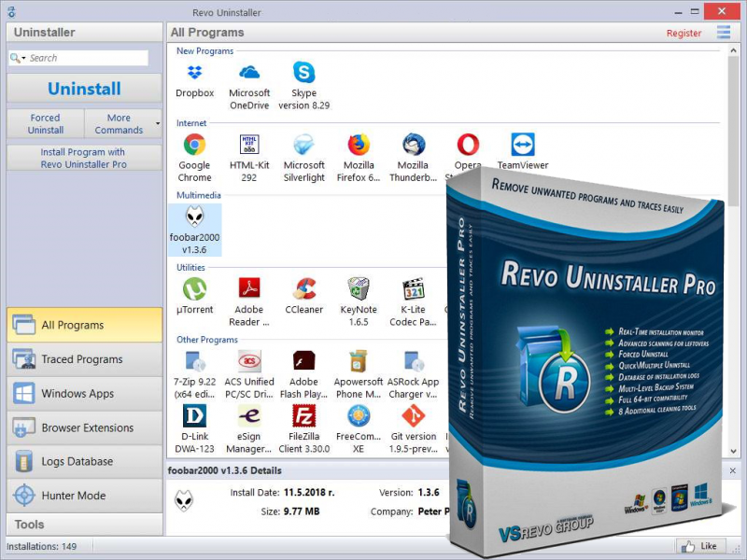Select the CCleaner icon
747x560 pixels.
[x=304, y=288]
